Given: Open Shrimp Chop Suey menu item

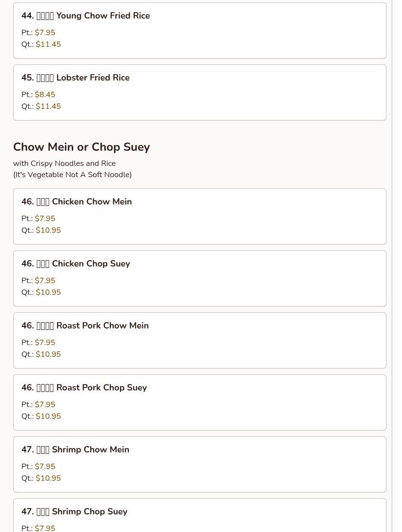Looking at the screenshot, I should click(200, 515).
